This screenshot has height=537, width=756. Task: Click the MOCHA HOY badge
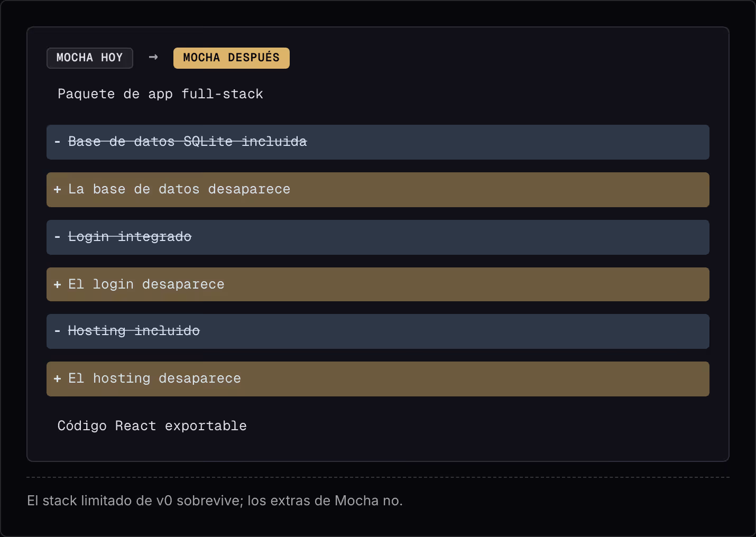pos(90,58)
